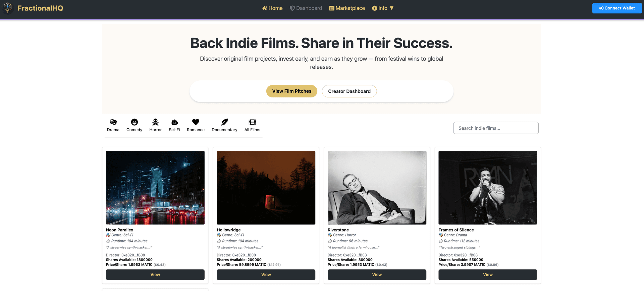Screen dimensions: 644x291
Task: Choose the Horror skull icon
Action: coord(155,122)
